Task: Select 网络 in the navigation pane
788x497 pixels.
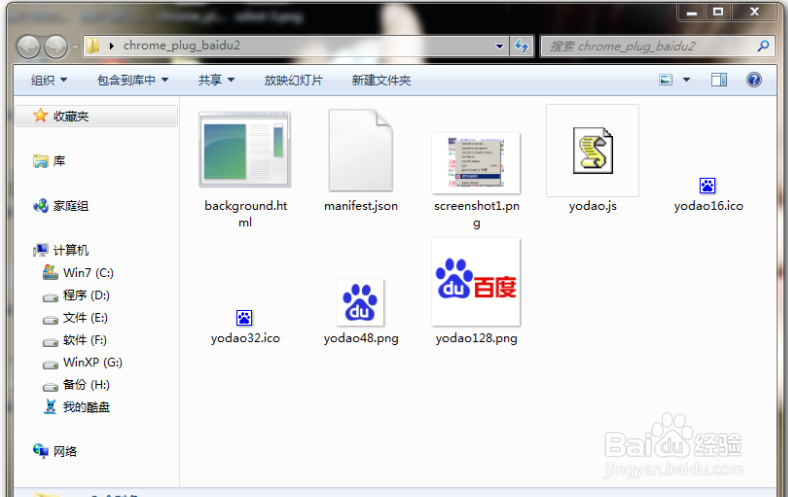Action: coord(65,451)
